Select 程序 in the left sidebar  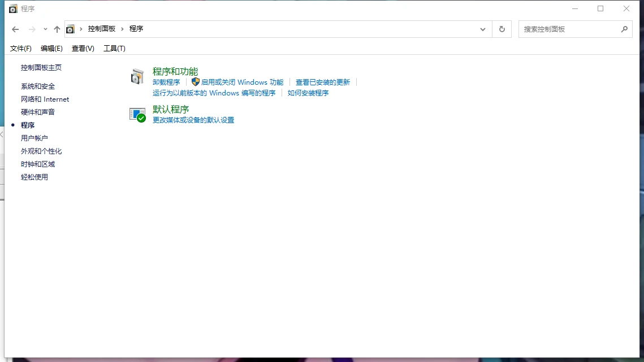28,125
